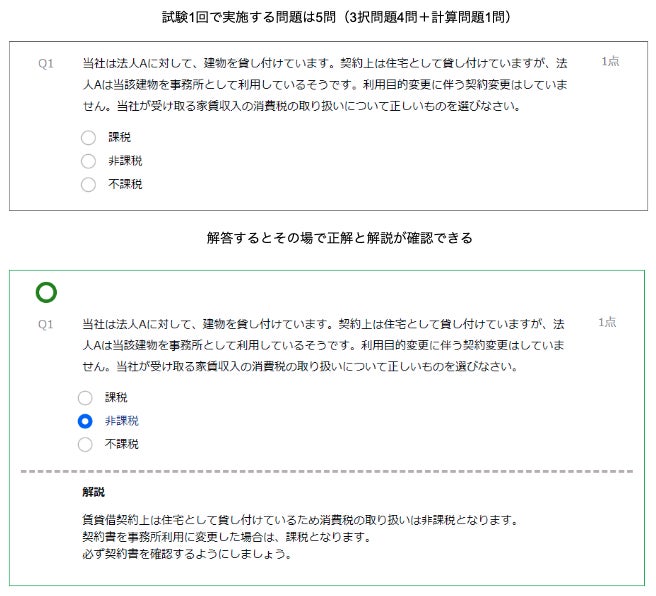Choose 非課税 radio in the unanswered question
This screenshot has height=596, width=656.
[88, 161]
